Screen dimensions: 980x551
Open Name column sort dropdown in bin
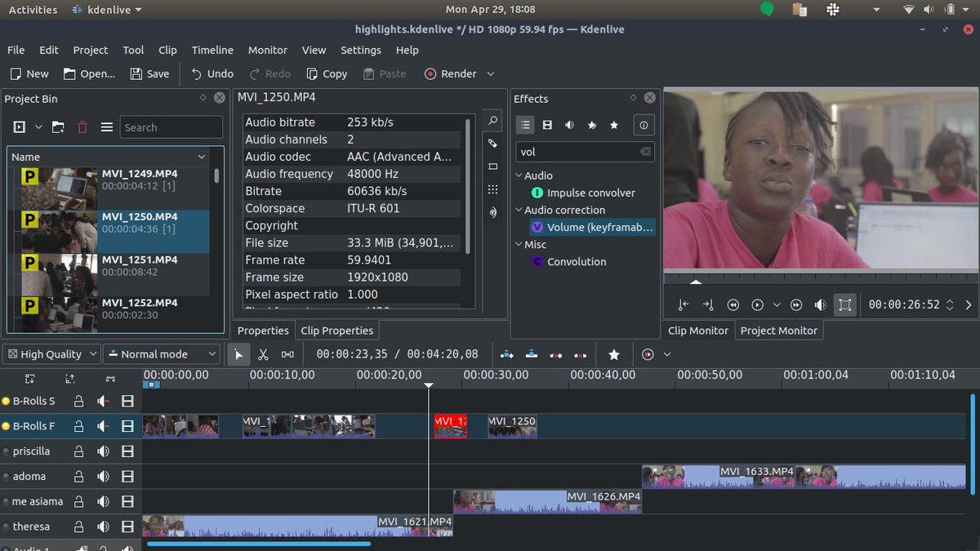coord(202,157)
